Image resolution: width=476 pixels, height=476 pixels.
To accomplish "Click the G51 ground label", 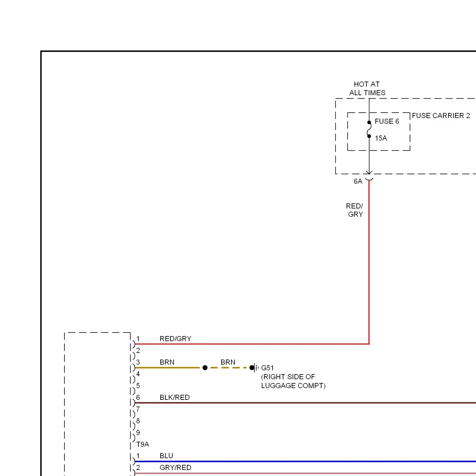I will (x=267, y=368).
